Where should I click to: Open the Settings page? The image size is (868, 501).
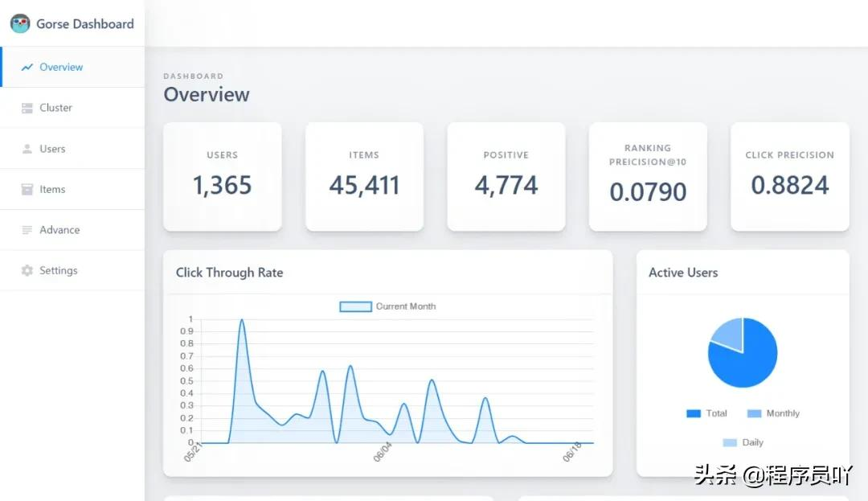pos(72,270)
